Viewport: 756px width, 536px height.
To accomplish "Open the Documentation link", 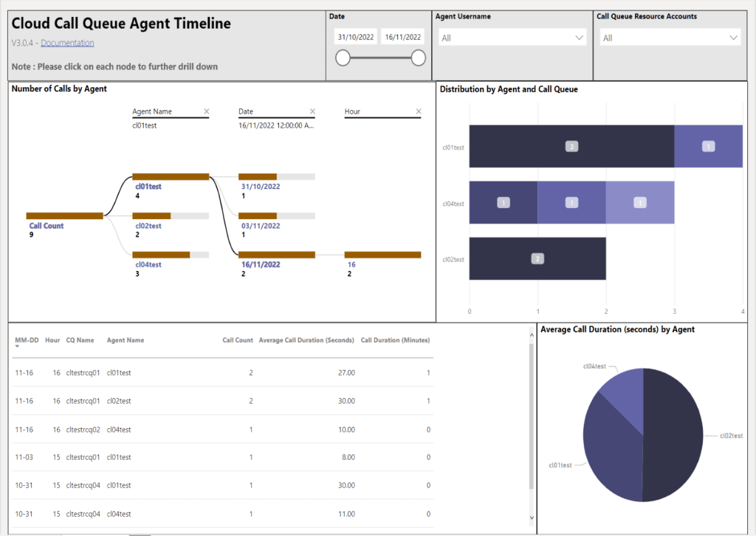I will [67, 43].
